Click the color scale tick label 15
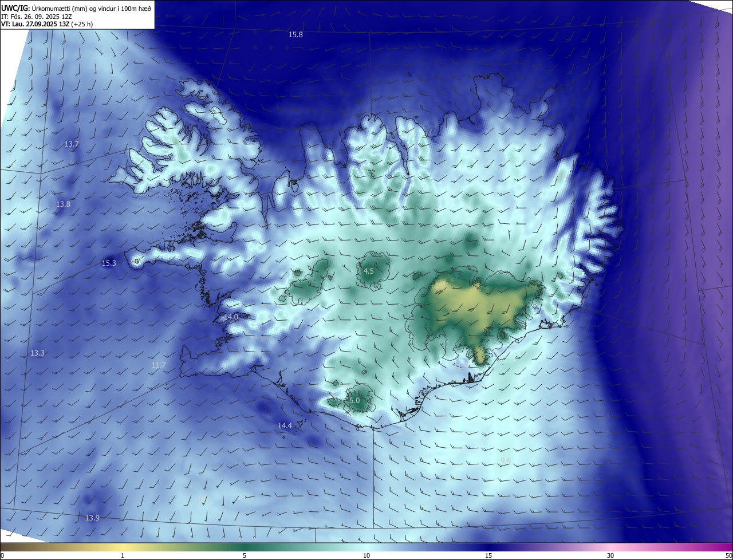This screenshot has width=733, height=560. [x=488, y=555]
